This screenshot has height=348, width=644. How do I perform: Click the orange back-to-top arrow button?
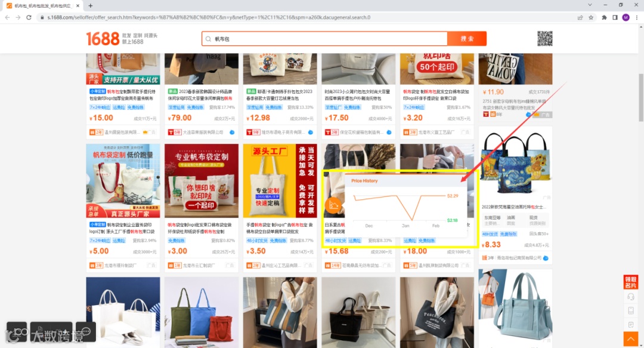[x=631, y=339]
